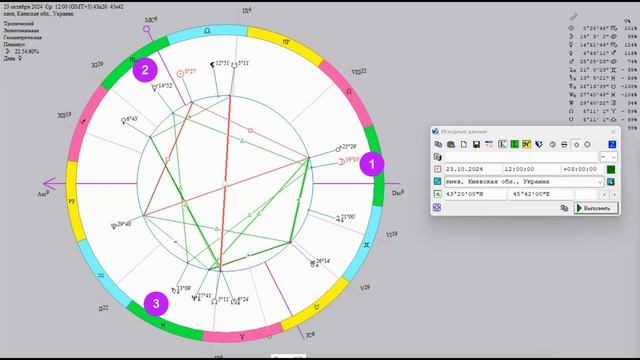Select the small circle chart mode
The width and height of the screenshot is (640, 360).
tap(576, 145)
